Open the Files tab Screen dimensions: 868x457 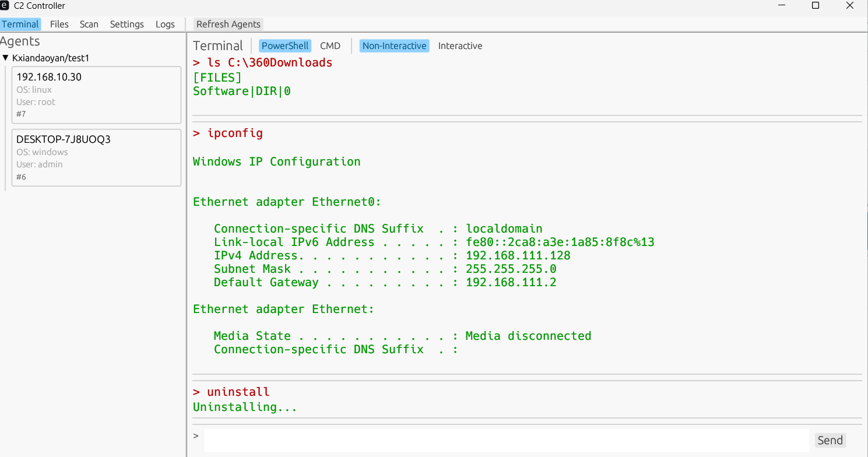[59, 24]
